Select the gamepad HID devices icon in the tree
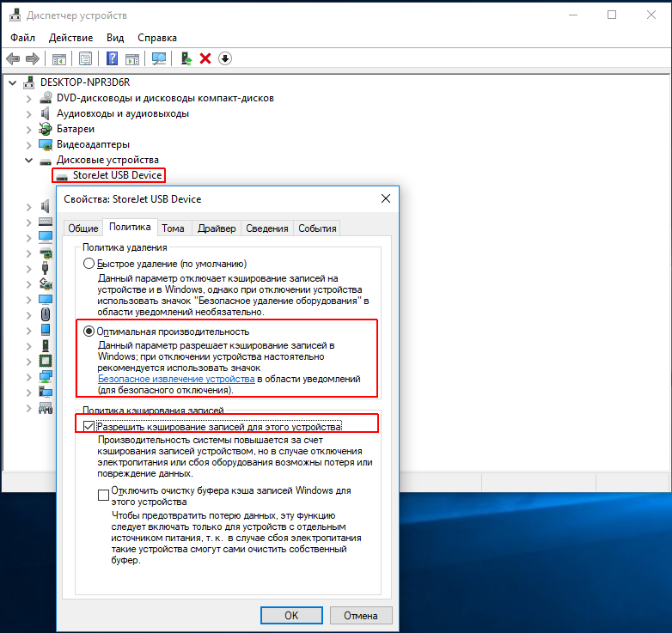The width and height of the screenshot is (672, 633). pos(46,408)
